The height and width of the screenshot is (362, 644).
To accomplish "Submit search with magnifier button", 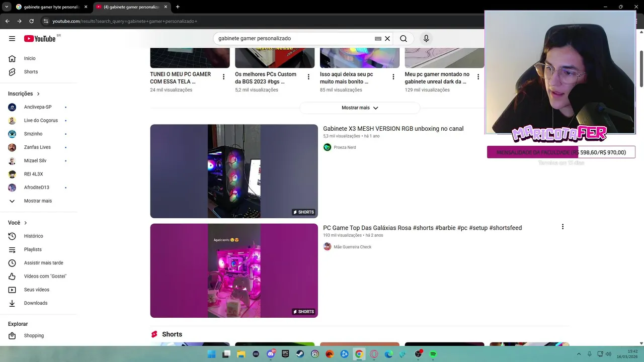I will point(404,39).
